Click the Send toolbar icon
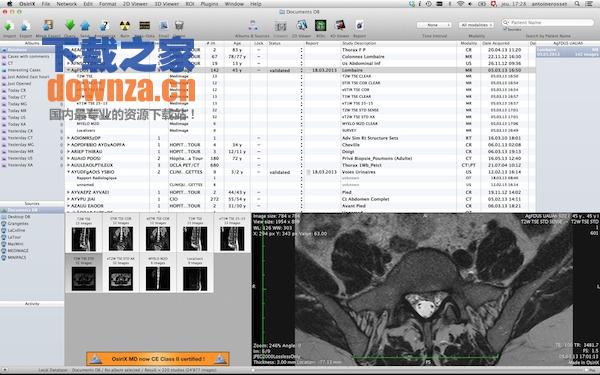 click(85, 26)
